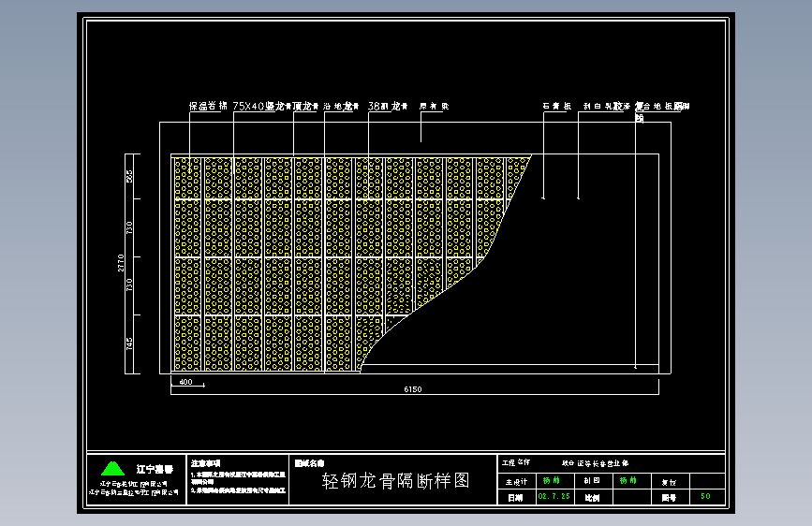The width and height of the screenshot is (812, 526).
Task: Click the '石膏板' annotation label
Action: click(557, 106)
